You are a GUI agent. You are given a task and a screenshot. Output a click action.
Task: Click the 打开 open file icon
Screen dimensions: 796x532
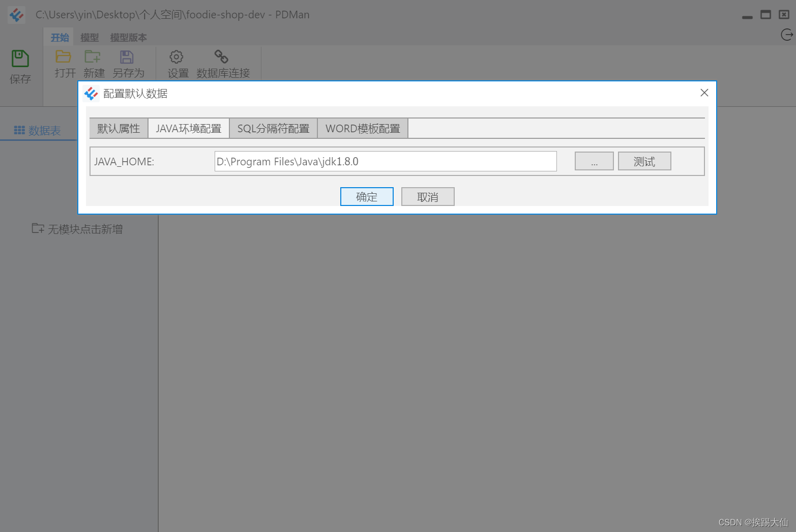pyautogui.click(x=63, y=57)
